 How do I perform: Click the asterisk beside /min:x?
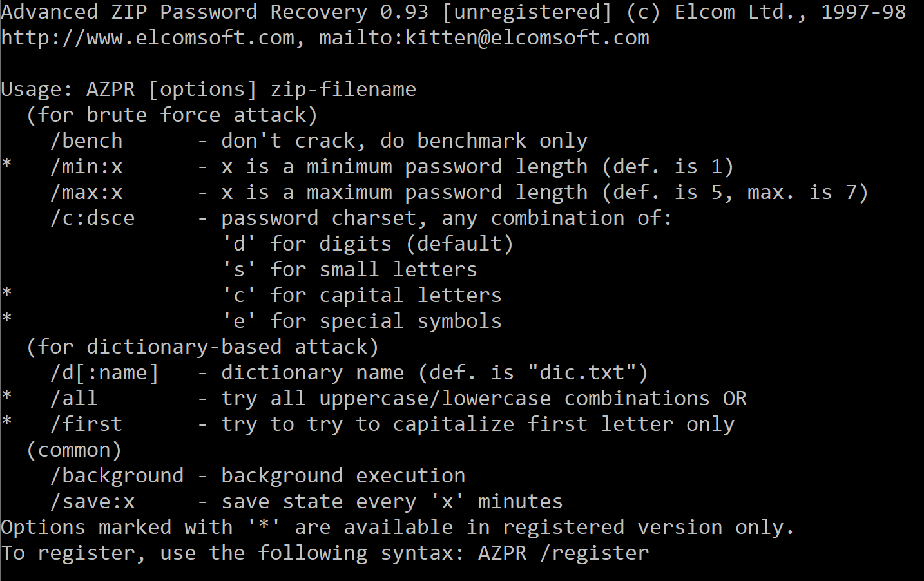[x=6, y=164]
